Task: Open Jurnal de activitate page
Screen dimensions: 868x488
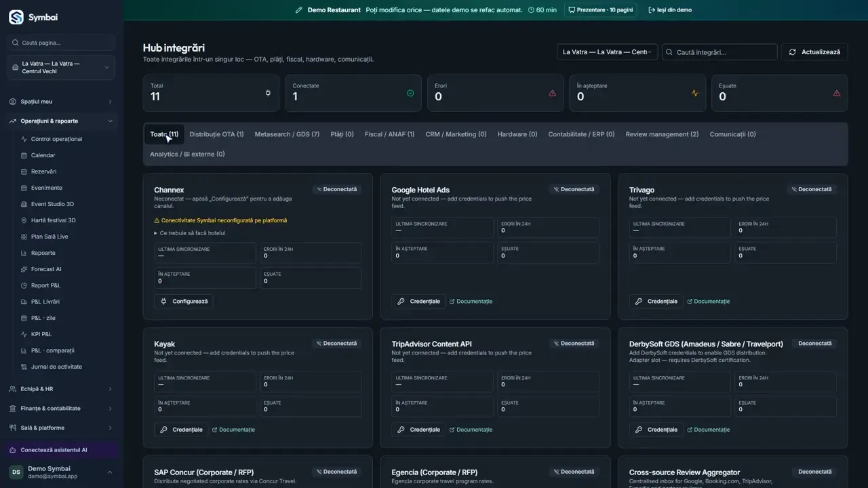Action: pos(56,367)
